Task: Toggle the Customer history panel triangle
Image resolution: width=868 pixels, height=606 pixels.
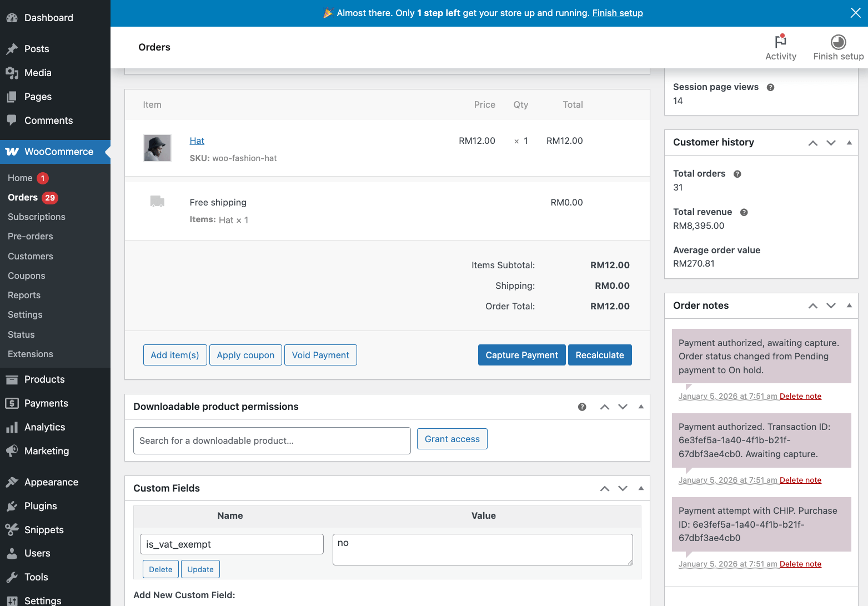Action: [x=849, y=143]
